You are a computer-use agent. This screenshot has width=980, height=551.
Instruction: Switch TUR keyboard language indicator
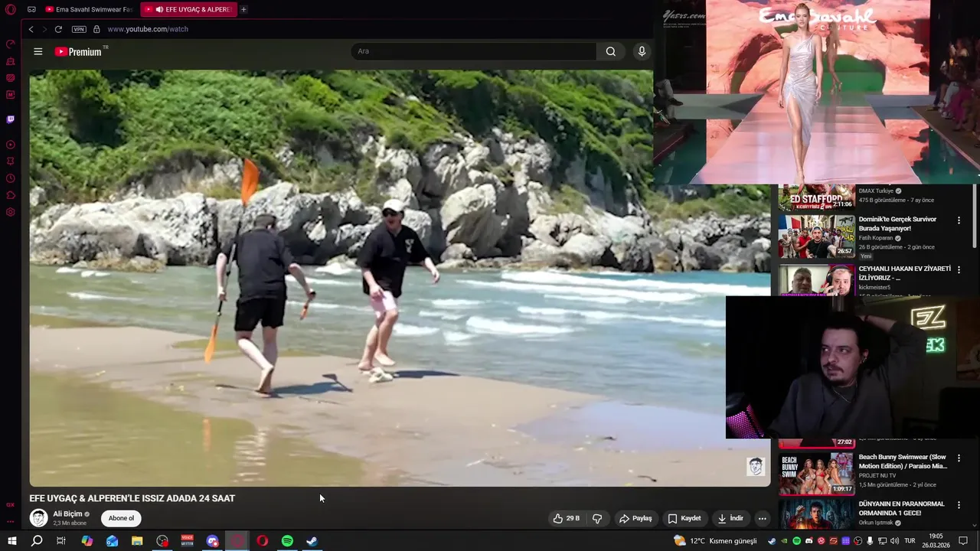pos(910,541)
